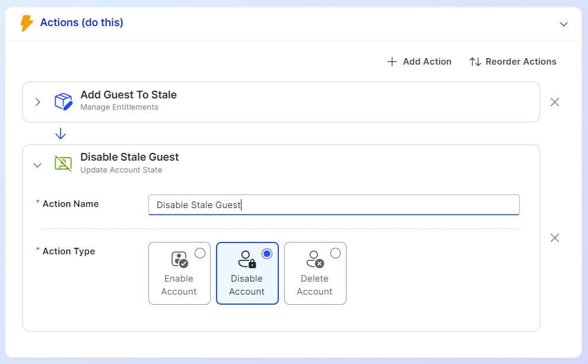Click into the Action Name input field
Image resolution: width=588 pixels, height=364 pixels.
pos(333,205)
